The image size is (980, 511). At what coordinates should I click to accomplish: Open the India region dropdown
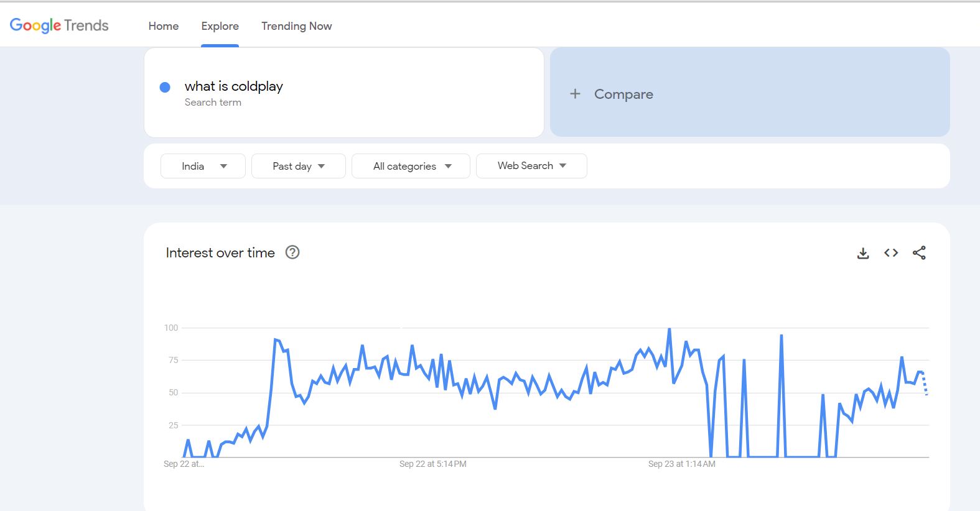pyautogui.click(x=203, y=166)
